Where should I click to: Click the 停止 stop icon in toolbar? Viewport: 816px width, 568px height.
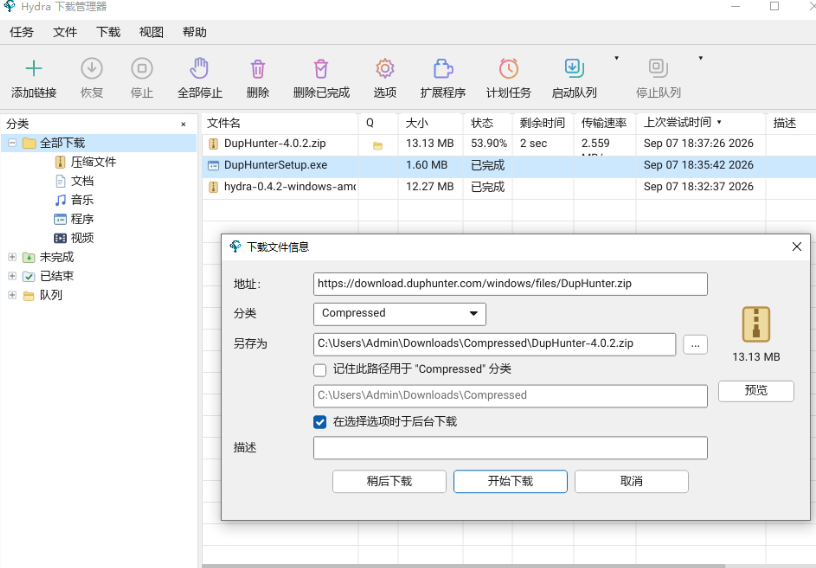(142, 68)
